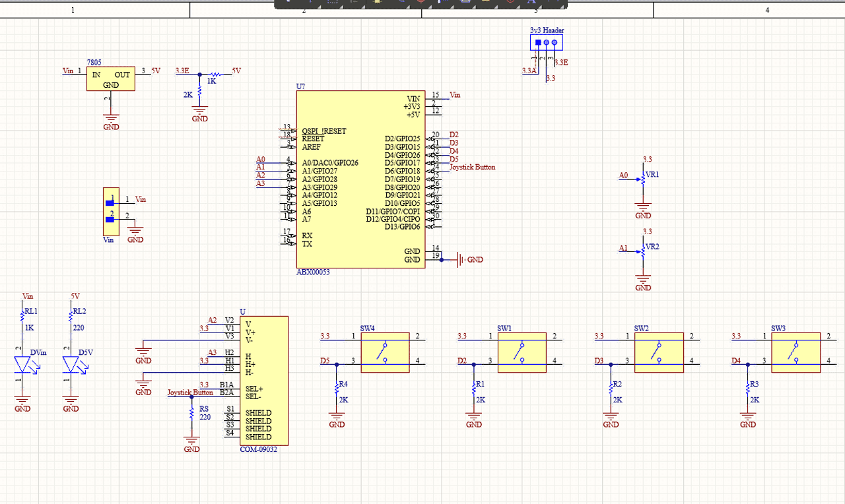This screenshot has height=504, width=845.
Task: Click the Joystick Button net label at pin D6
Action: 472,168
